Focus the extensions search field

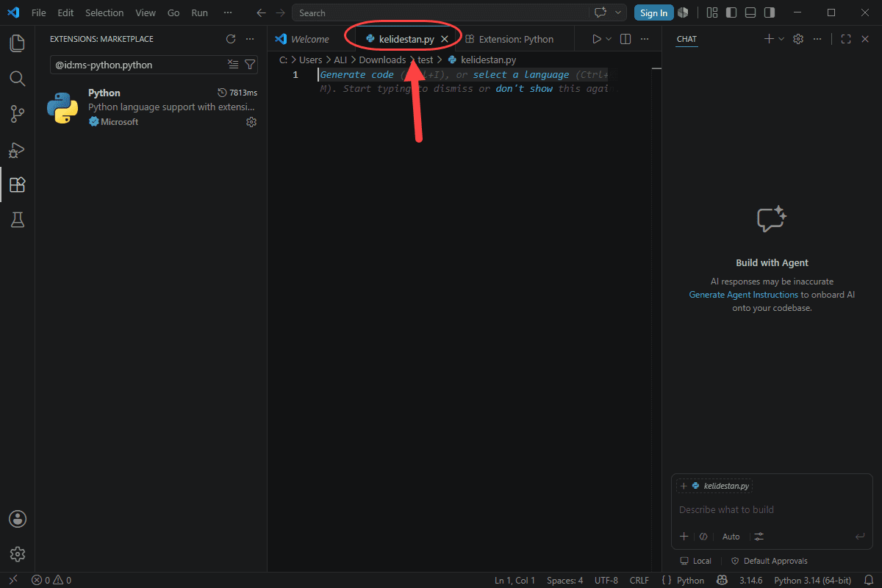coord(140,65)
